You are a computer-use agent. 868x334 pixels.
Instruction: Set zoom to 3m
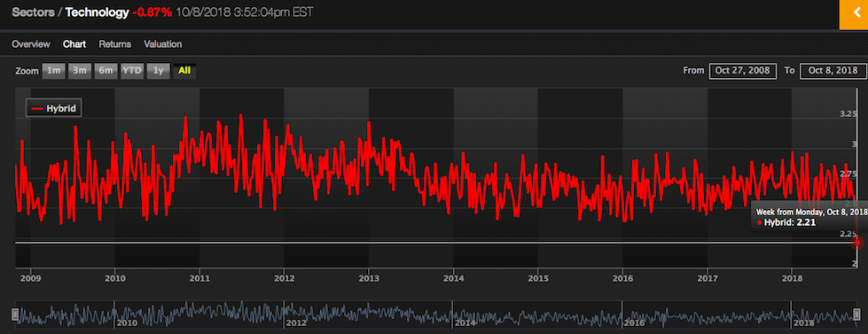[80, 71]
